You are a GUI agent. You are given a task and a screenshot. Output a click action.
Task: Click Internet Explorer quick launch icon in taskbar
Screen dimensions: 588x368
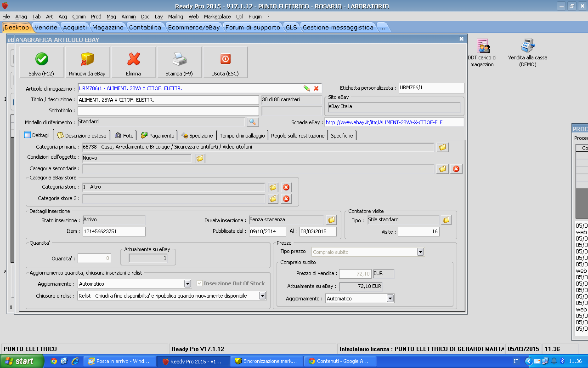tap(74, 361)
